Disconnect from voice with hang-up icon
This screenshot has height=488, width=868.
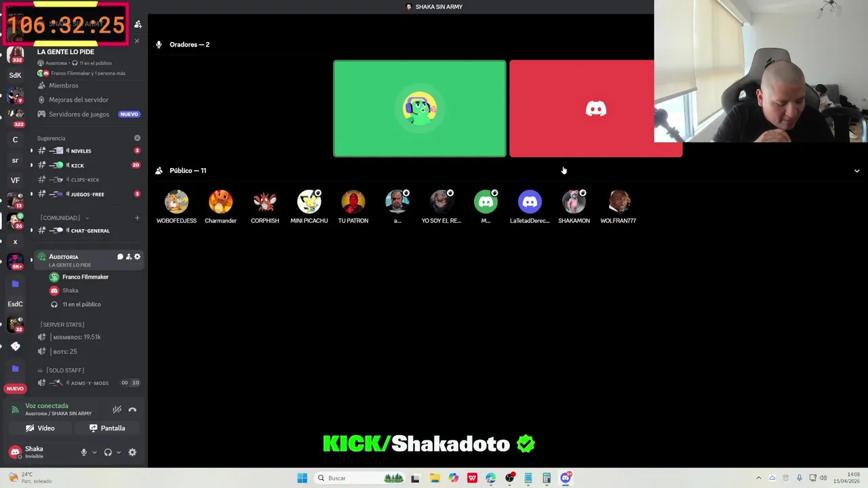(132, 409)
